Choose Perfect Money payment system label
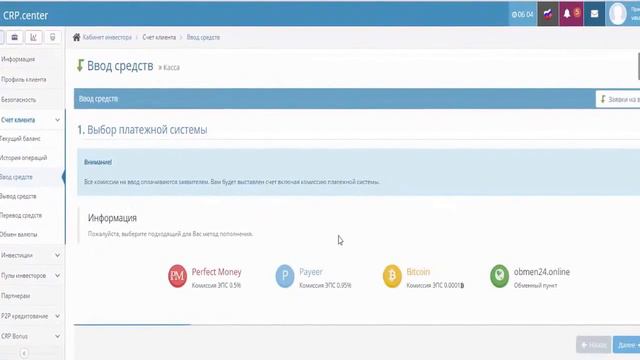This screenshot has height=360, width=640. (216, 272)
